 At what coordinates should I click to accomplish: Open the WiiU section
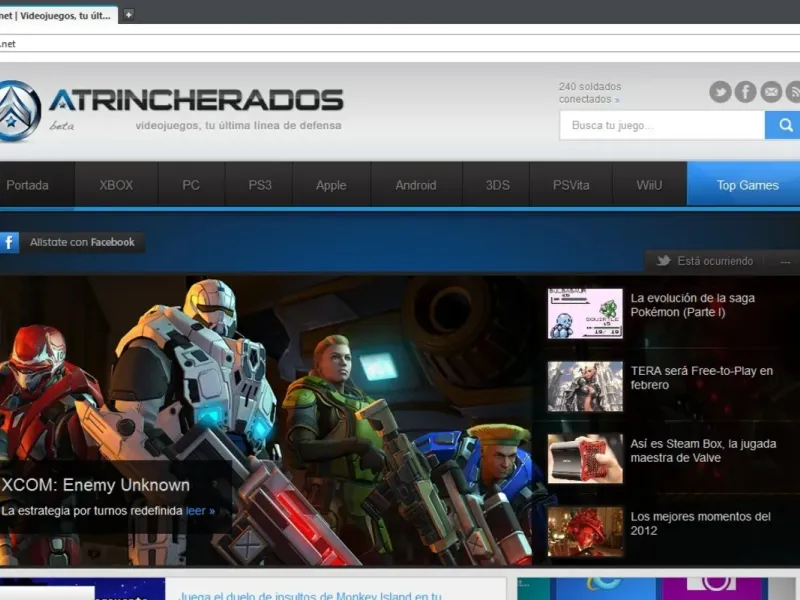[649, 185]
